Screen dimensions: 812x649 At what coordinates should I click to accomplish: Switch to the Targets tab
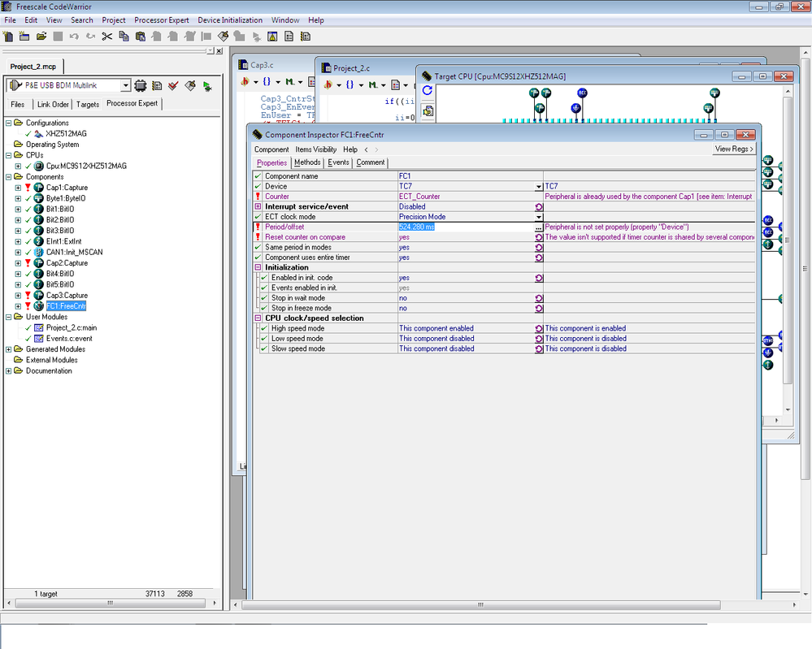coord(88,104)
